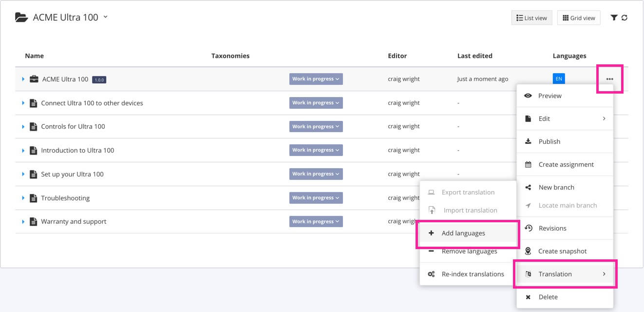
Task: Click the List view button
Action: pos(531,18)
